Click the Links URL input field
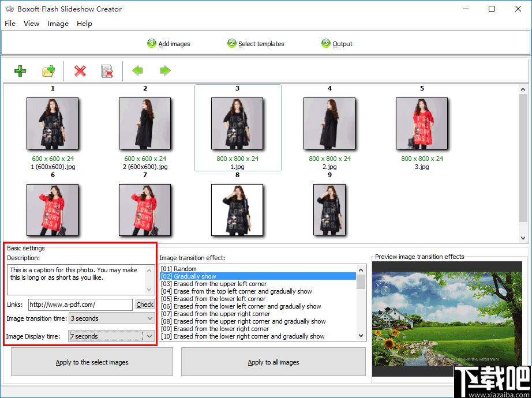This screenshot has height=398, width=532. pos(80,305)
